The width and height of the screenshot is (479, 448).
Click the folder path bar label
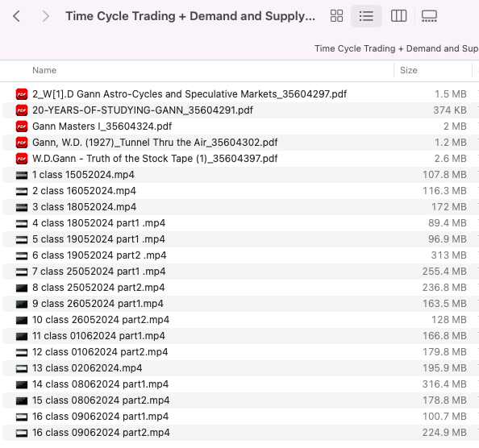click(x=397, y=48)
